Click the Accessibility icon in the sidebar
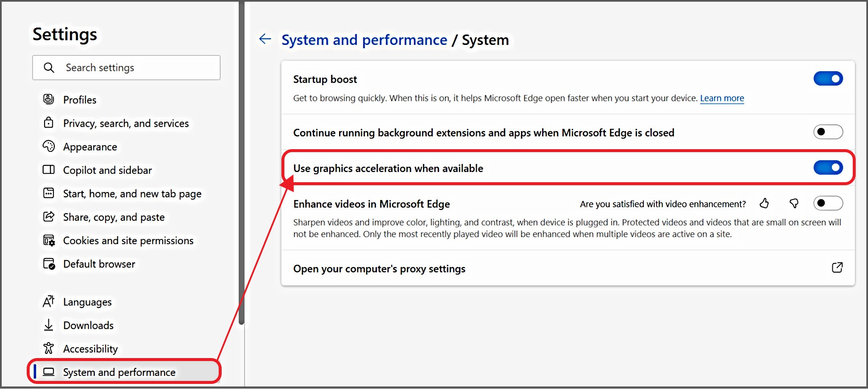The image size is (868, 389). 49,349
